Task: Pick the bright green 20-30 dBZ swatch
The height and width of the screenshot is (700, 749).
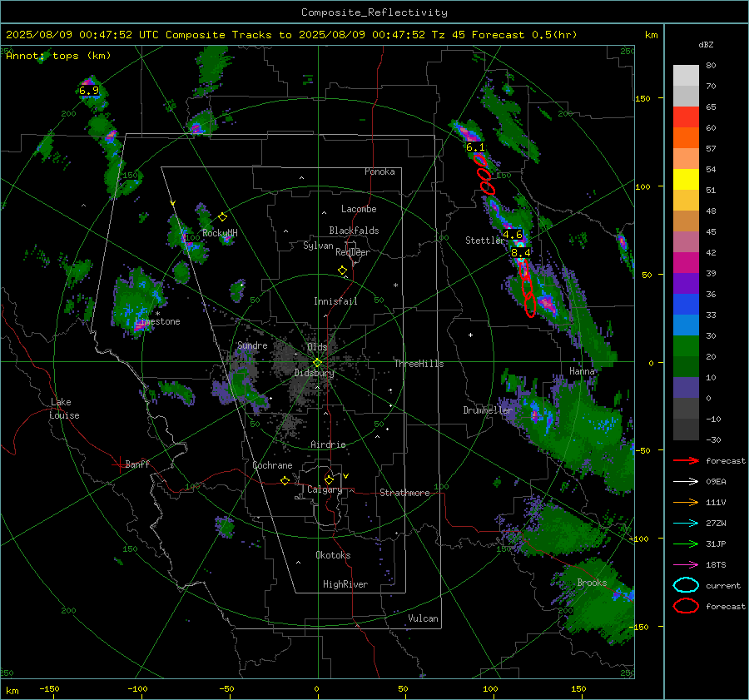Action: [686, 346]
